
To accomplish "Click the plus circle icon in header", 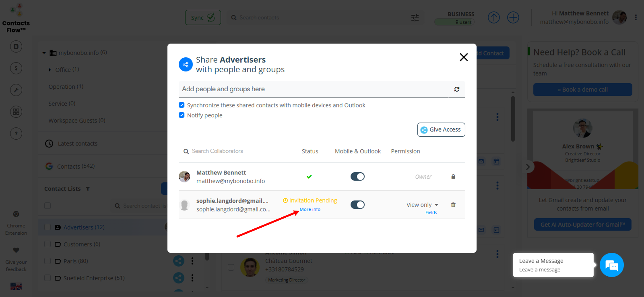I will click(513, 17).
